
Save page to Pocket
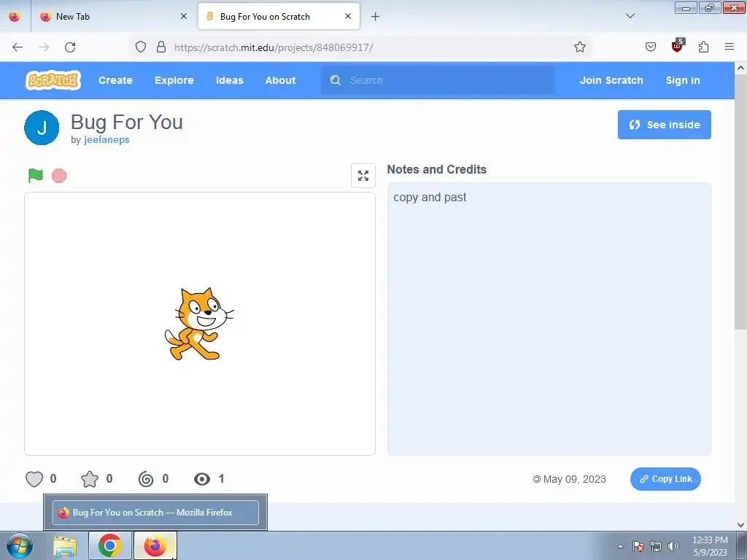(x=650, y=47)
